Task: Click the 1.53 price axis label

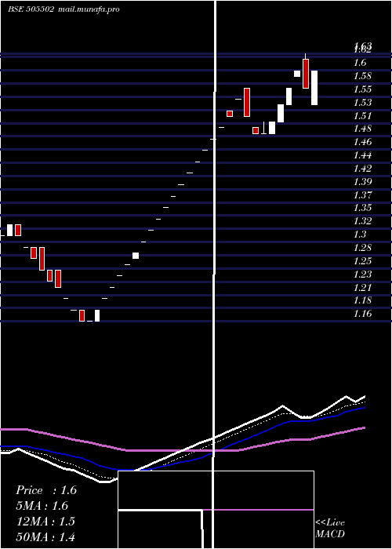Action: [x=362, y=103]
